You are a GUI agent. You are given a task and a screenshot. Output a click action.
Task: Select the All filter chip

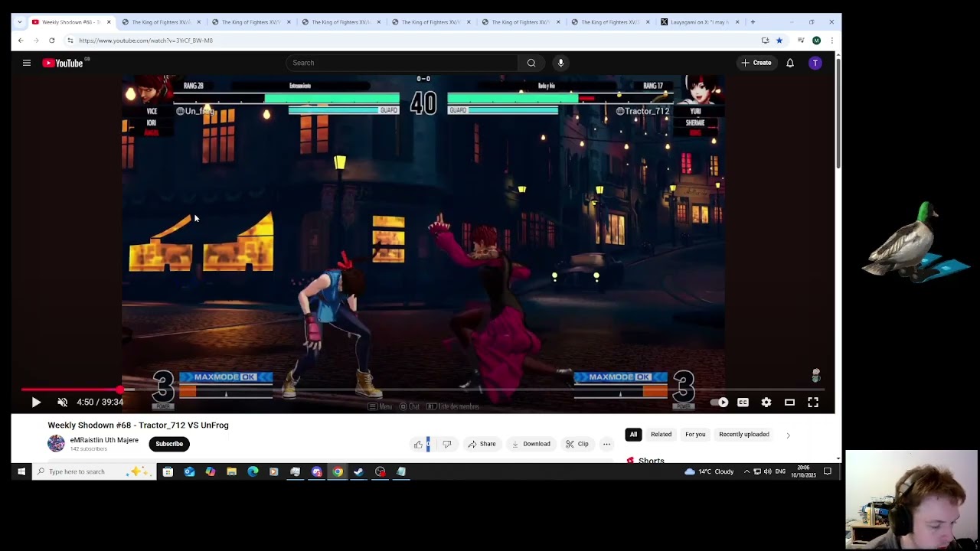[633, 435]
